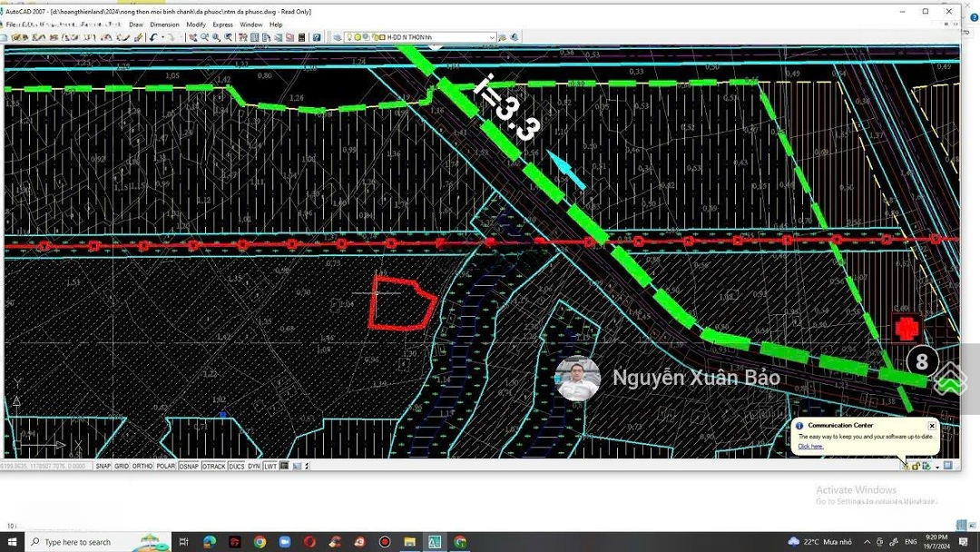Click the 'Click here.' link in Communication Center
980x552 pixels.
(810, 447)
